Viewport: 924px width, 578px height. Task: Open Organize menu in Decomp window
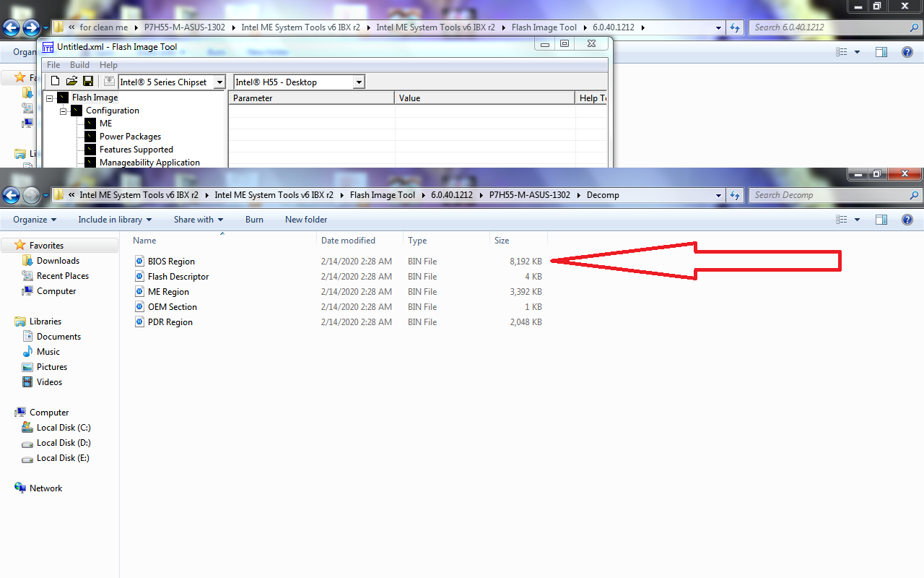(x=35, y=220)
